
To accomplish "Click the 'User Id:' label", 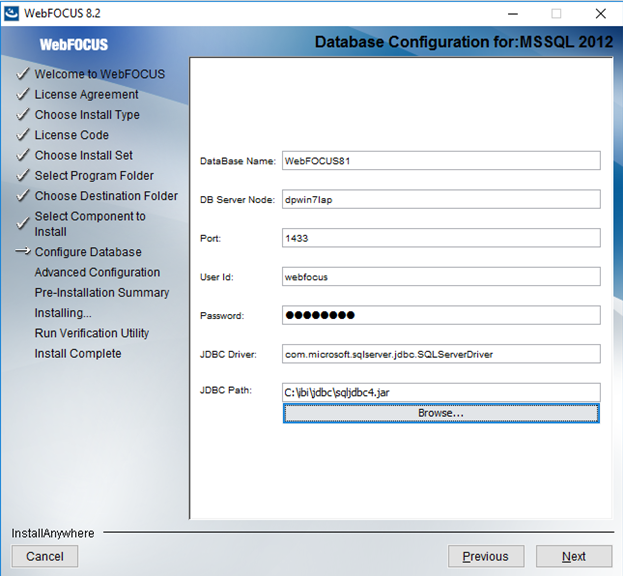I will (x=217, y=277).
